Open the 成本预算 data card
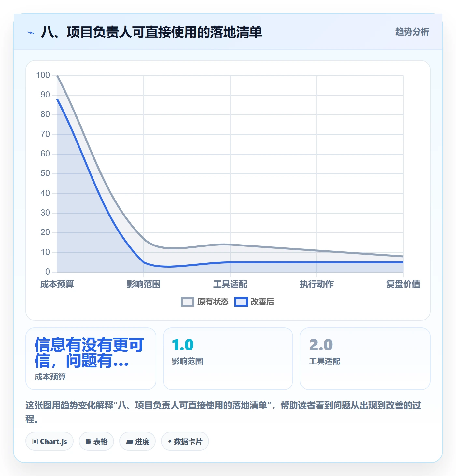 coord(91,359)
